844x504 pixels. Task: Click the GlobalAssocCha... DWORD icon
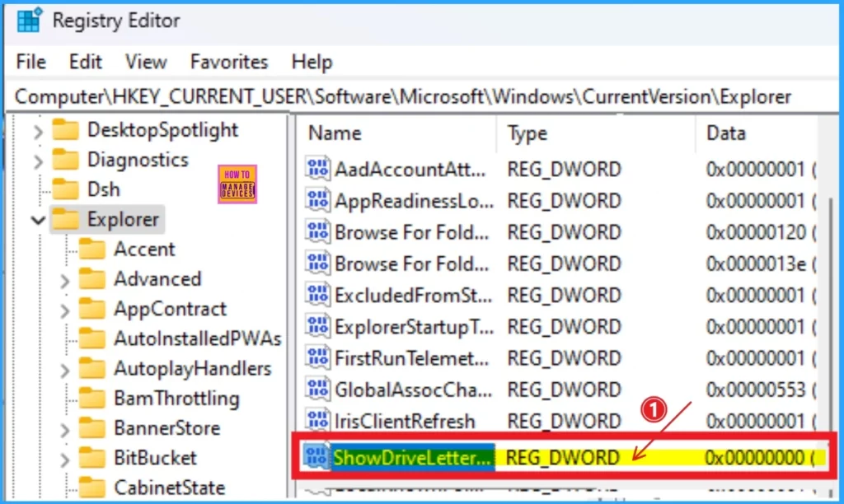tap(317, 389)
